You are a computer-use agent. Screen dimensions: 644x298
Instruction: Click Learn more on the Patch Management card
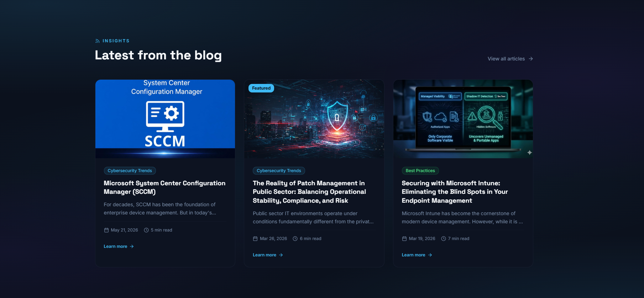click(268, 255)
